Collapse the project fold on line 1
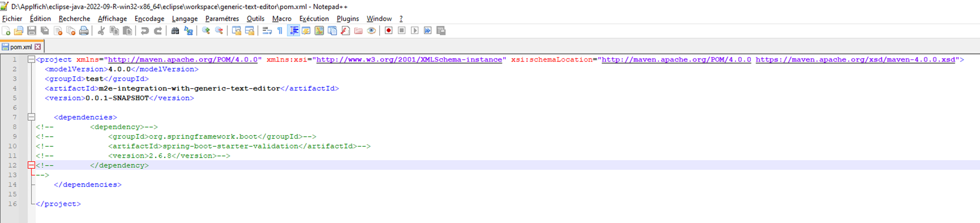 point(31,60)
